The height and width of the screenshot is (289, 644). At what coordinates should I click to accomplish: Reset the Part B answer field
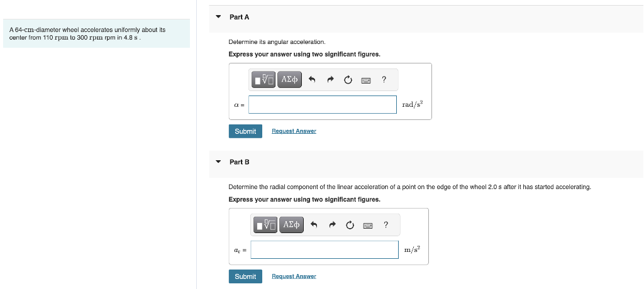pyautogui.click(x=350, y=225)
